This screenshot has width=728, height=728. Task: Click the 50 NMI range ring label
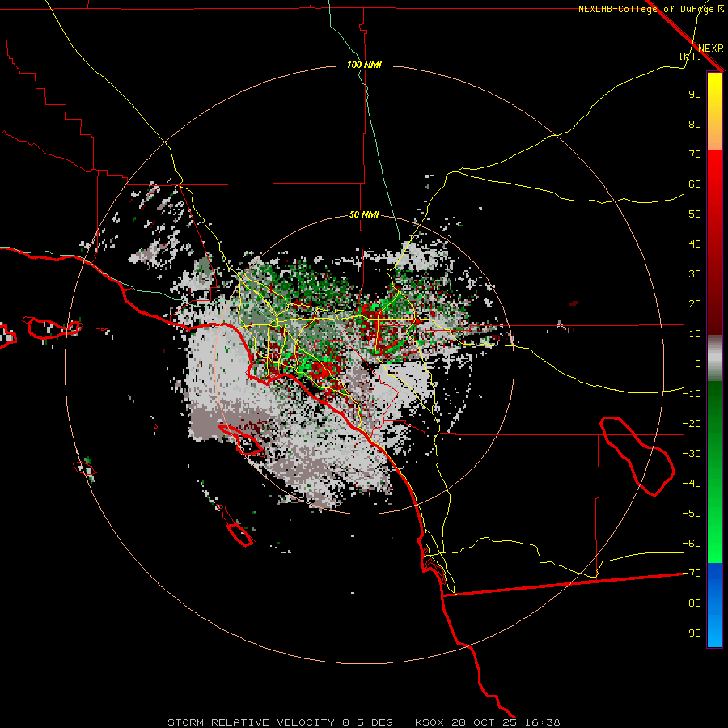[x=364, y=214]
